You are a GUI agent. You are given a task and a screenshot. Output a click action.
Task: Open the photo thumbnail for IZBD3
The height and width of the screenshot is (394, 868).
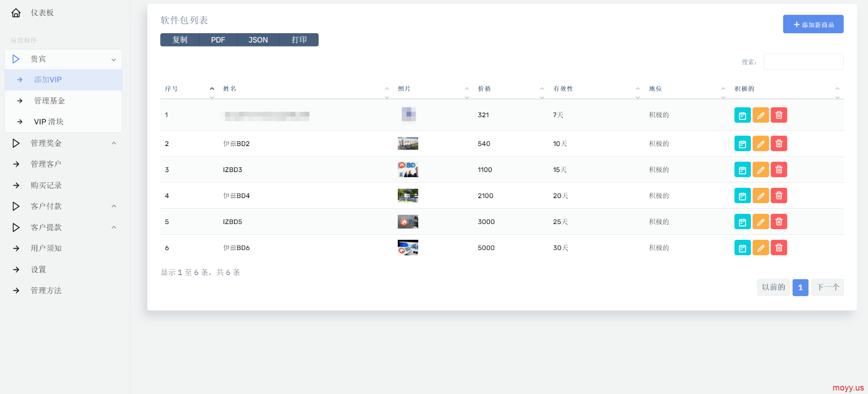(x=408, y=170)
